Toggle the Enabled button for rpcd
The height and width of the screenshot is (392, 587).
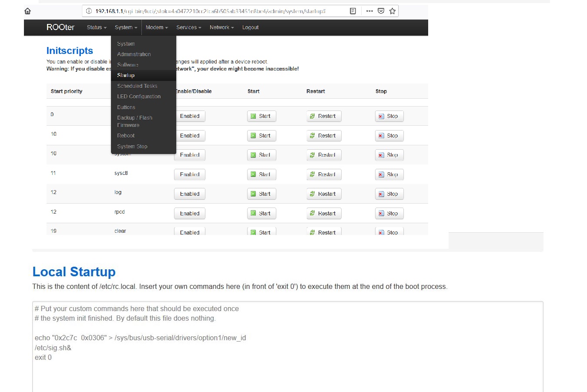coord(190,214)
